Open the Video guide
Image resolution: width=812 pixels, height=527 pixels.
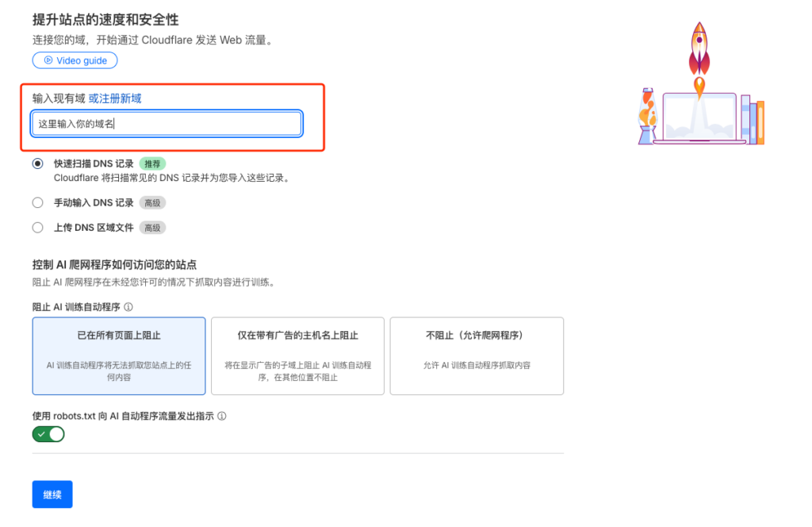point(75,60)
